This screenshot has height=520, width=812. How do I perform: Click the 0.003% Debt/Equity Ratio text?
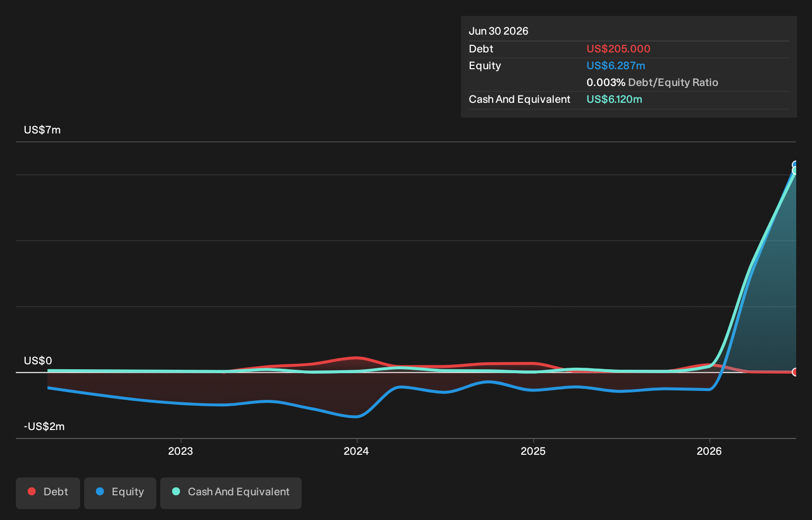pyautogui.click(x=652, y=83)
